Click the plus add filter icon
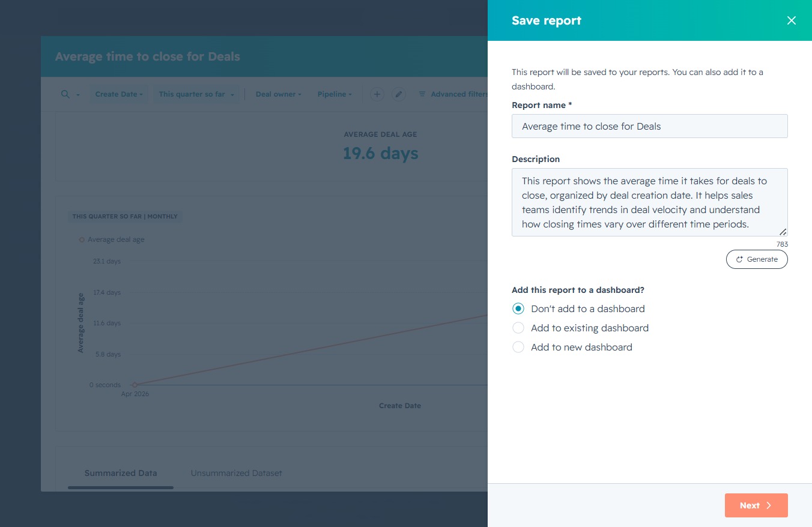This screenshot has width=812, height=527. pos(377,94)
